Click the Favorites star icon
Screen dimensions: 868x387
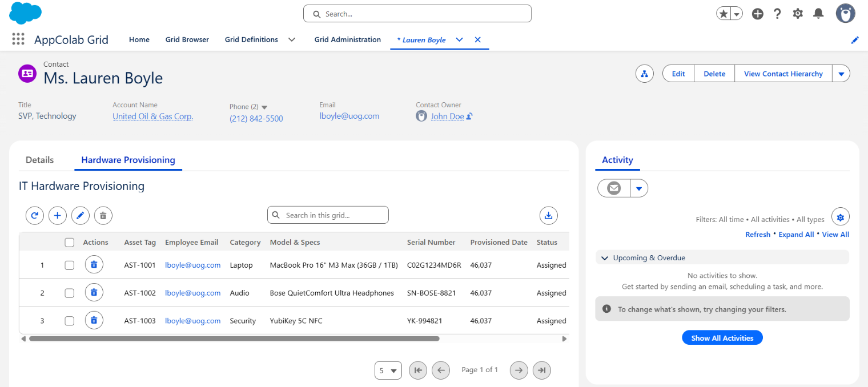(x=724, y=14)
